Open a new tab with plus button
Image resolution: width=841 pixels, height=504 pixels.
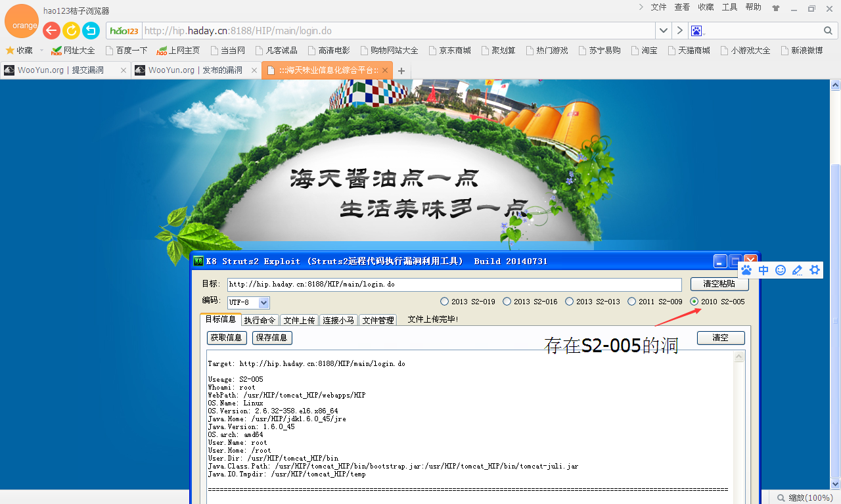401,71
